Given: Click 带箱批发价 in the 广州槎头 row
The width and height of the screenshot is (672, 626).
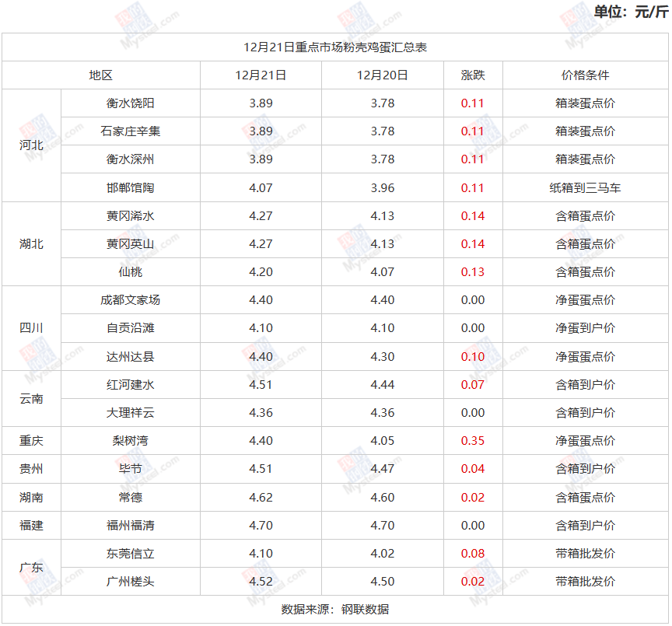Looking at the screenshot, I should (585, 582).
